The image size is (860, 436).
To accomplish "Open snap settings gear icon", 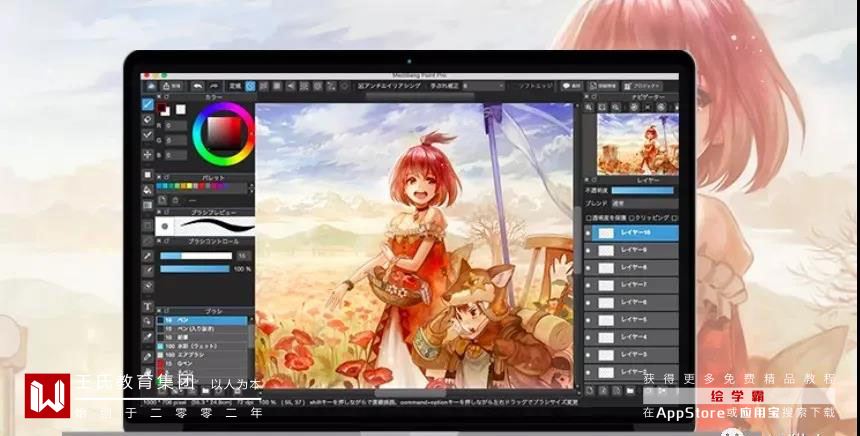I will (x=344, y=86).
